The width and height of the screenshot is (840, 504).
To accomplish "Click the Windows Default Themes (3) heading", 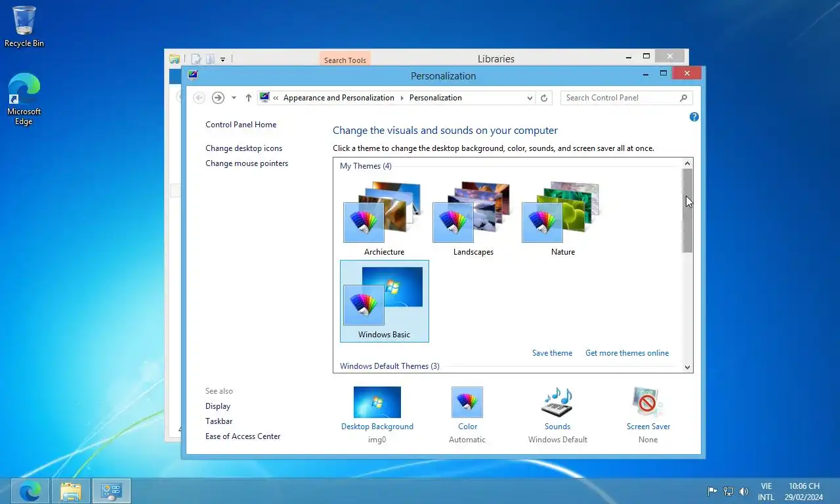I will [390, 366].
